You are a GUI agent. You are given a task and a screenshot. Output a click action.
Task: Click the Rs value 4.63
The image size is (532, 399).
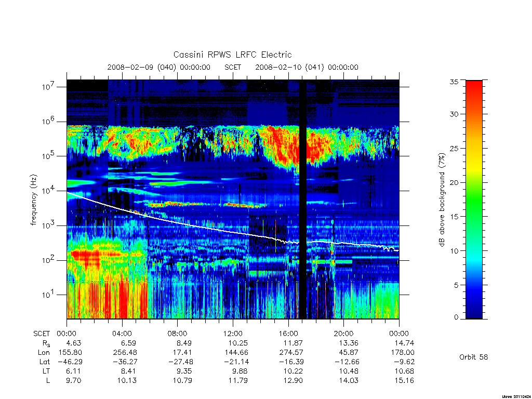(x=74, y=343)
